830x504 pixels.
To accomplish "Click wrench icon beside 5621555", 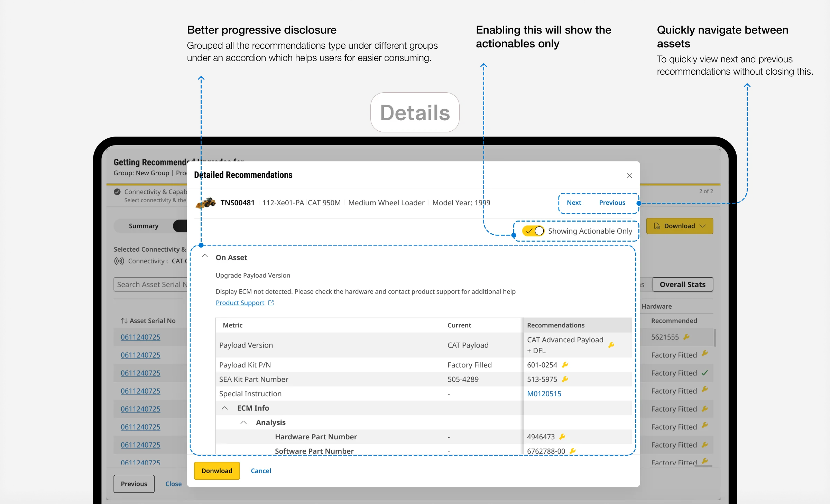I will coord(686,337).
